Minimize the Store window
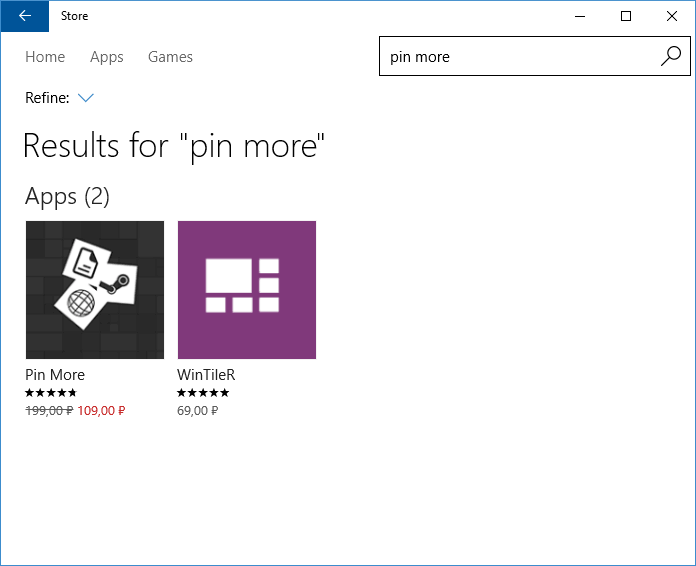 pos(580,16)
